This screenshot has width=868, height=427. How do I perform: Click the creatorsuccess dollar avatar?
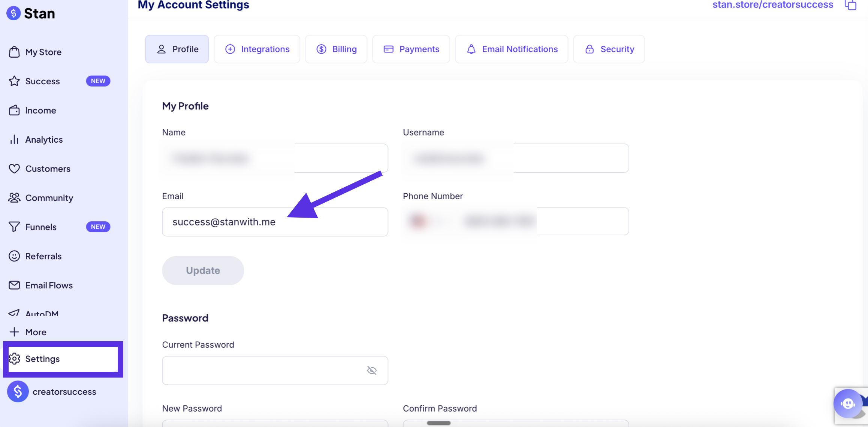click(18, 391)
